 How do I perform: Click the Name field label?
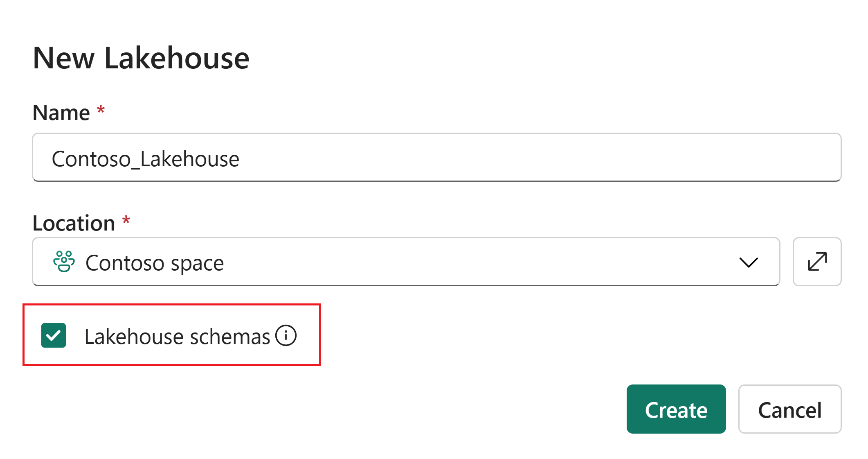click(61, 113)
